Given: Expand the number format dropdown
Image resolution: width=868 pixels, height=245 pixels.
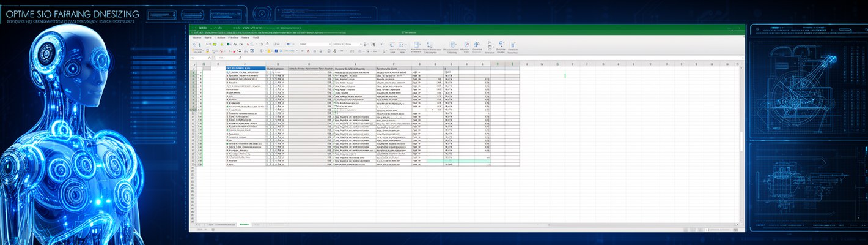Looking at the screenshot, I should point(361,44).
